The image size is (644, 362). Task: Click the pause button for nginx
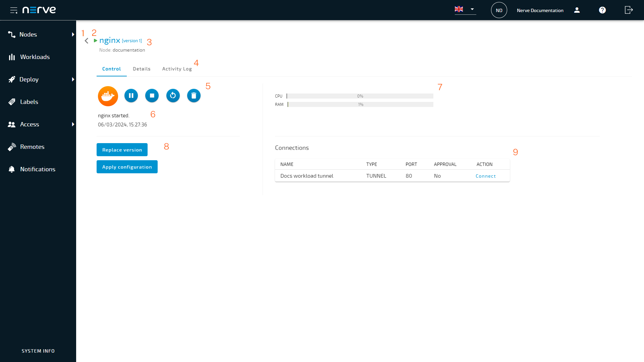(131, 96)
